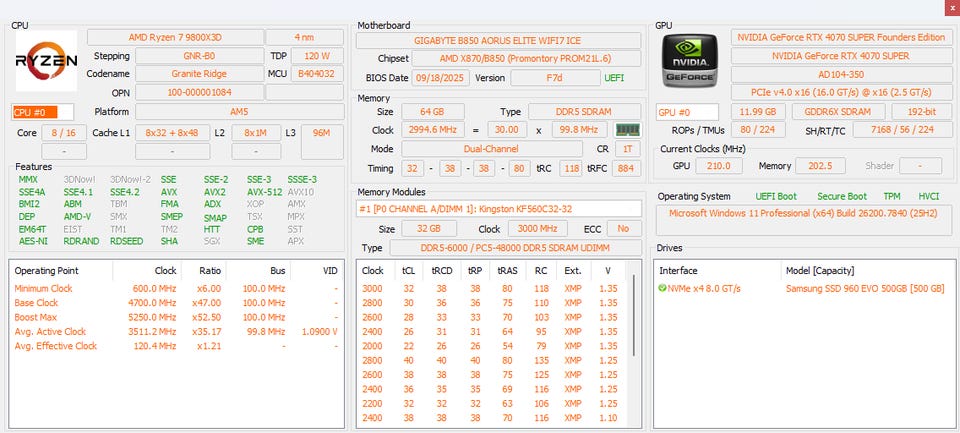The width and height of the screenshot is (960, 433).
Task: Click the 64 GB memory size field
Action: (x=432, y=111)
